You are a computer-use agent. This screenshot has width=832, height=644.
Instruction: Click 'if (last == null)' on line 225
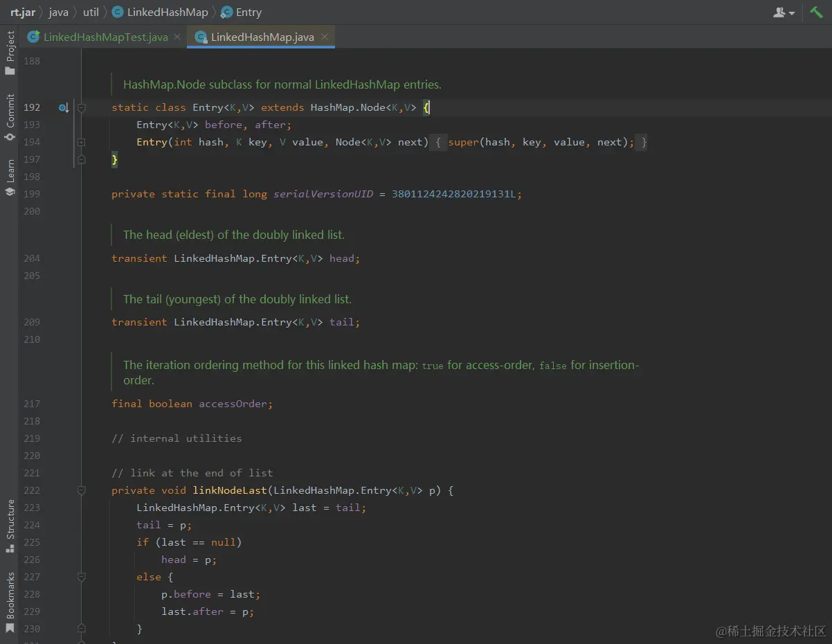point(189,542)
